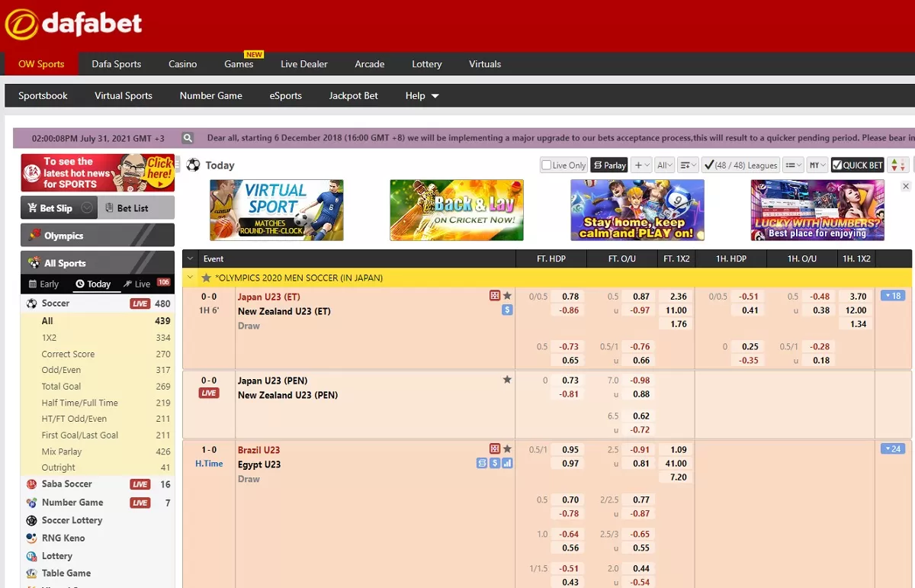Viewport: 915px width, 588px height.
Task: Expand the 24 more markets button
Action: (x=893, y=449)
